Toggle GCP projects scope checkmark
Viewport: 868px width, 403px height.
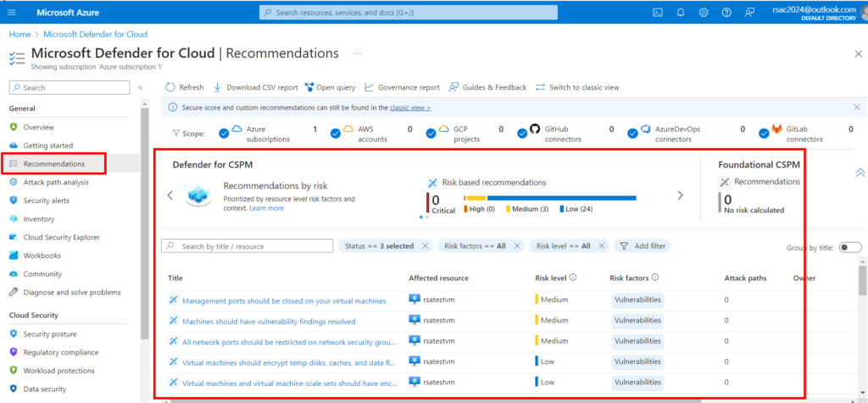[x=431, y=134]
